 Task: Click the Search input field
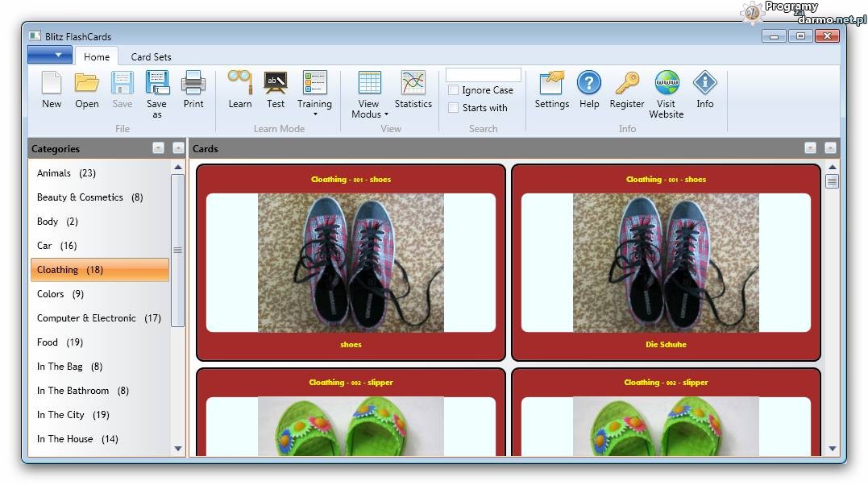[x=484, y=75]
